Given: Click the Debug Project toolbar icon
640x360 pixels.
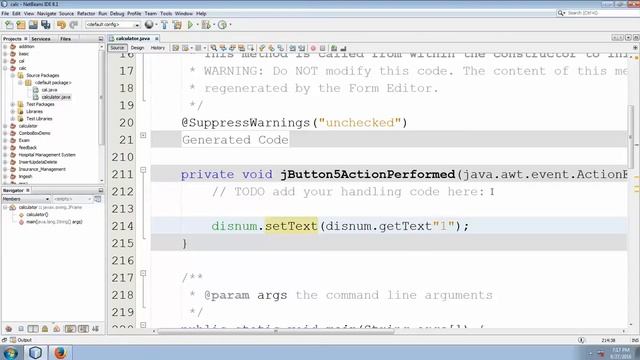Looking at the screenshot, I should (x=206, y=25).
